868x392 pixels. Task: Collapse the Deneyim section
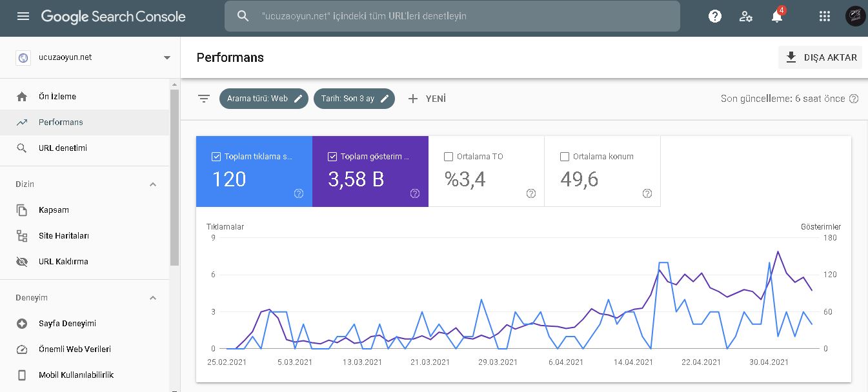click(153, 298)
